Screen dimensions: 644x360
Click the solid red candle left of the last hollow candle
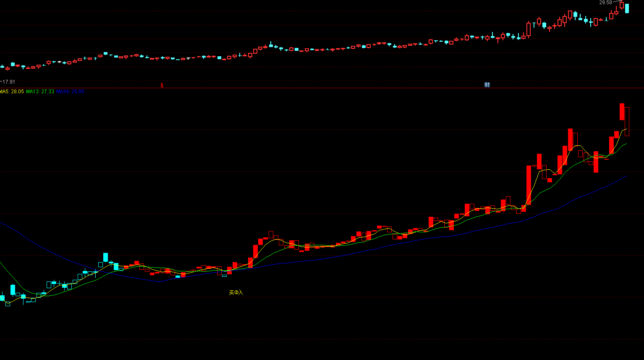pos(622,112)
